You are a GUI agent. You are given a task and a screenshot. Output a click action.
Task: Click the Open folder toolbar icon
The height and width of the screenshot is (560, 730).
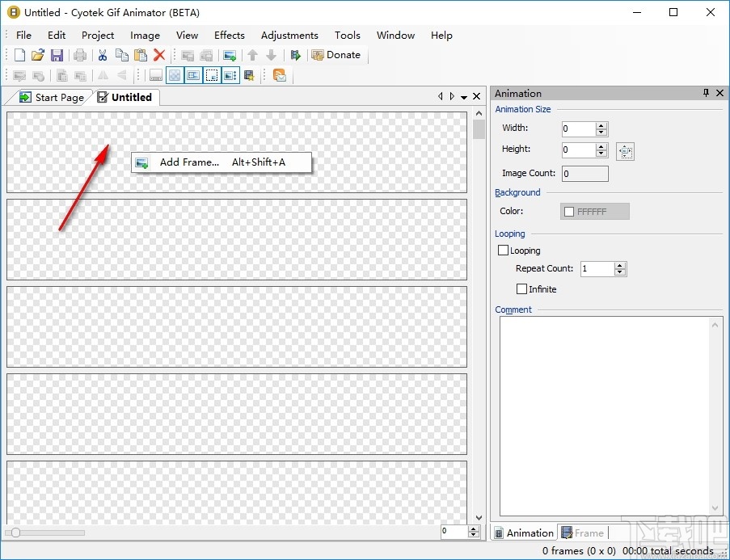(38, 55)
